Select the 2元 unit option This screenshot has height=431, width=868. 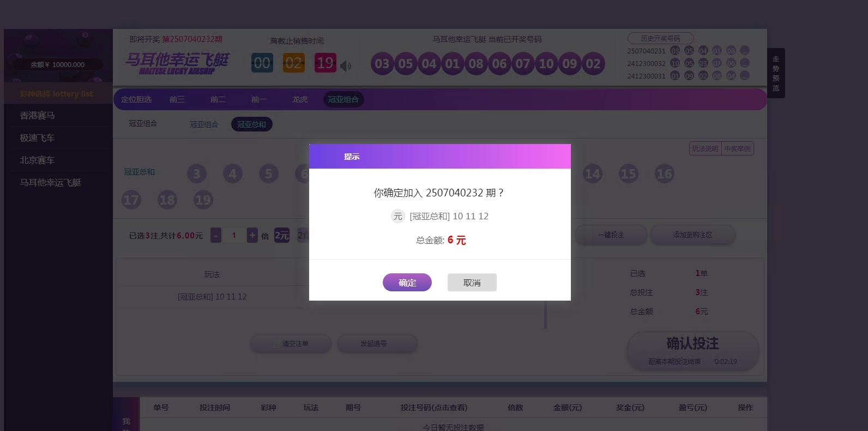pos(282,235)
